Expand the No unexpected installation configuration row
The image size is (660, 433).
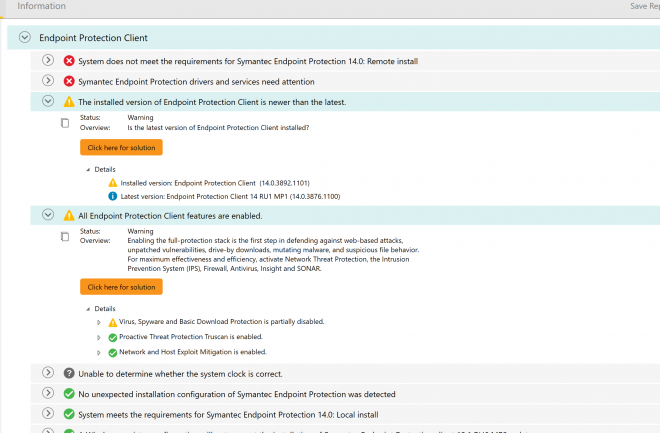click(48, 393)
